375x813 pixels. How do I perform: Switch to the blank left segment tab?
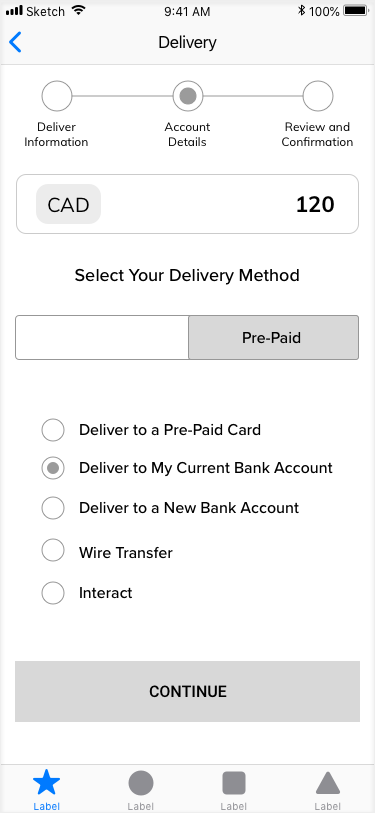pyautogui.click(x=102, y=338)
